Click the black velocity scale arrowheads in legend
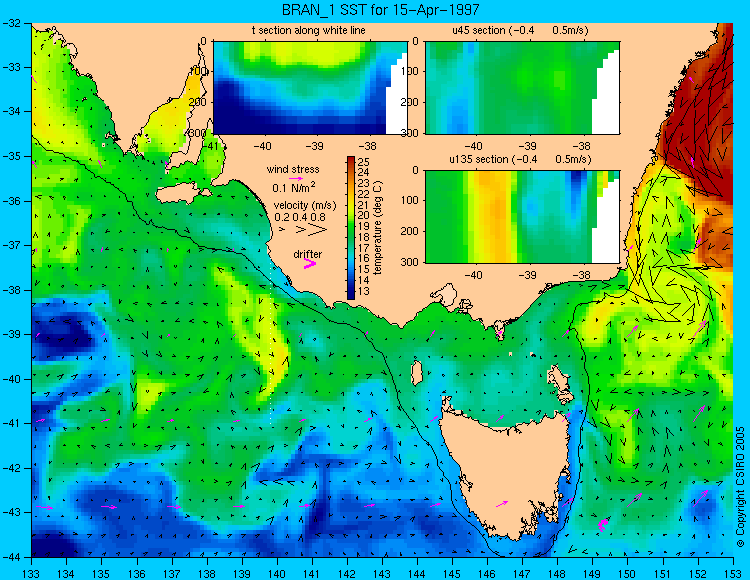This screenshot has height=580, width=750. (x=304, y=230)
